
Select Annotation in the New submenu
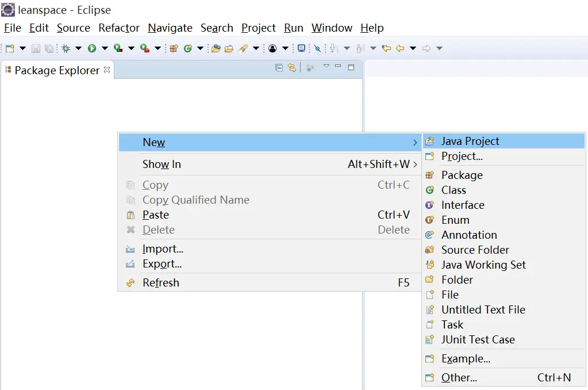[504, 235]
